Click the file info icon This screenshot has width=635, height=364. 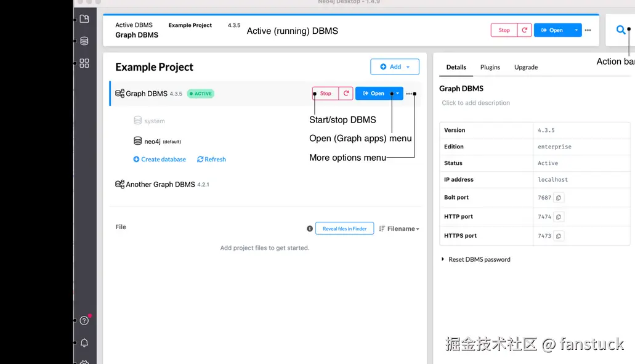click(x=310, y=229)
